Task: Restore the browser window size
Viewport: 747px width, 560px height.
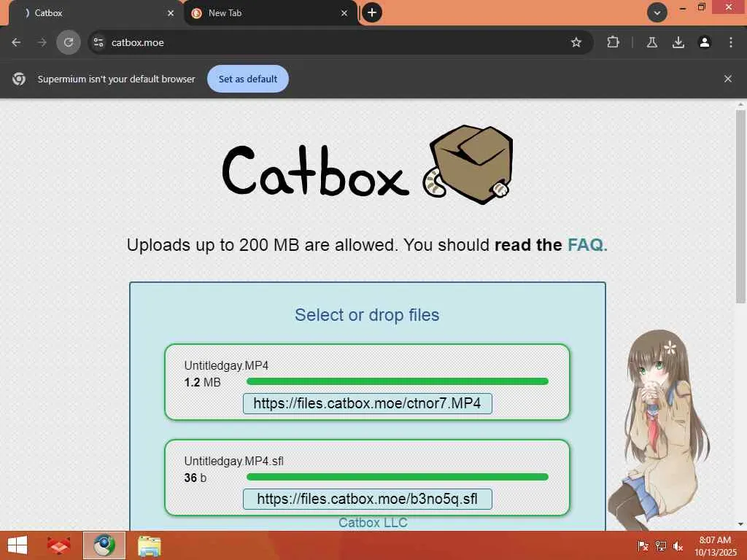Action: tap(701, 7)
